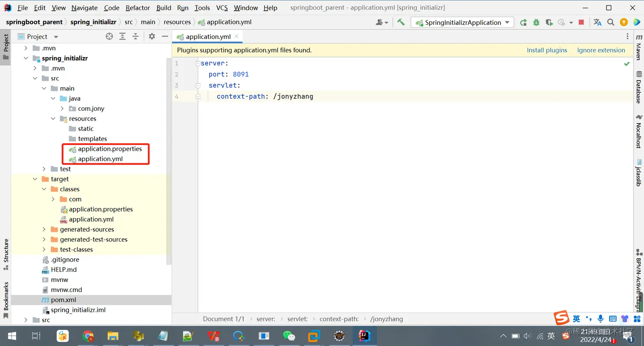Expand the test-classes folder
Viewport: 644px width, 346px height.
[44, 249]
